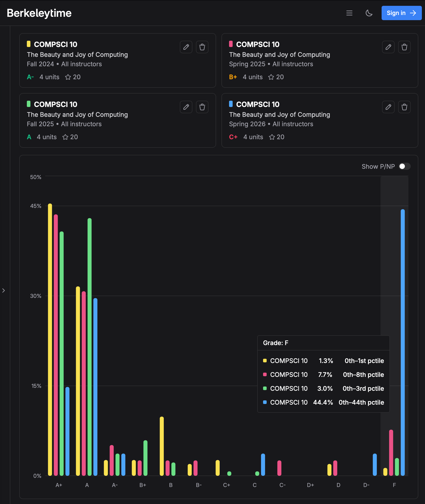Click the green swatch on Fall 2025 card

[29, 104]
